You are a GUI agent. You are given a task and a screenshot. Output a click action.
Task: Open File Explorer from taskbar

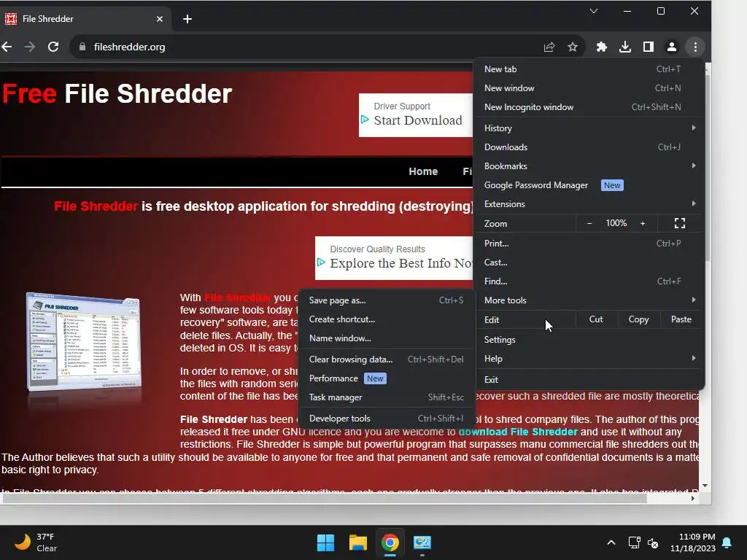click(357, 542)
